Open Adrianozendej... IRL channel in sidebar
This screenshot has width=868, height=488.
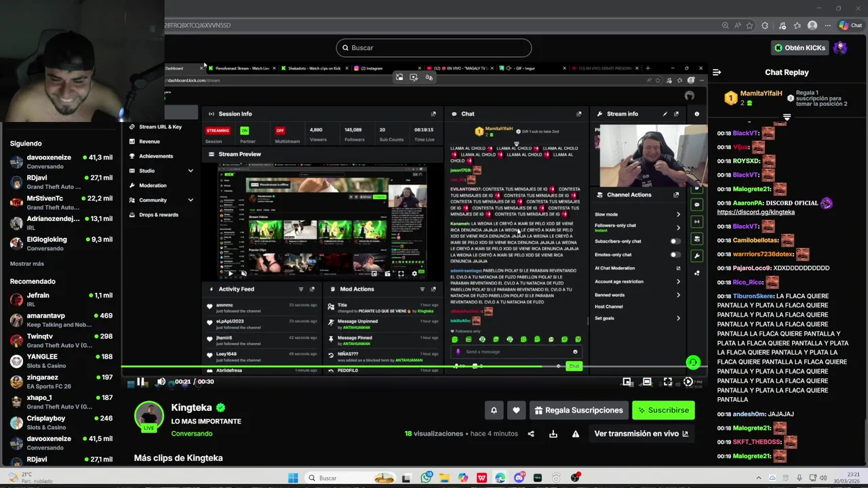(x=61, y=223)
